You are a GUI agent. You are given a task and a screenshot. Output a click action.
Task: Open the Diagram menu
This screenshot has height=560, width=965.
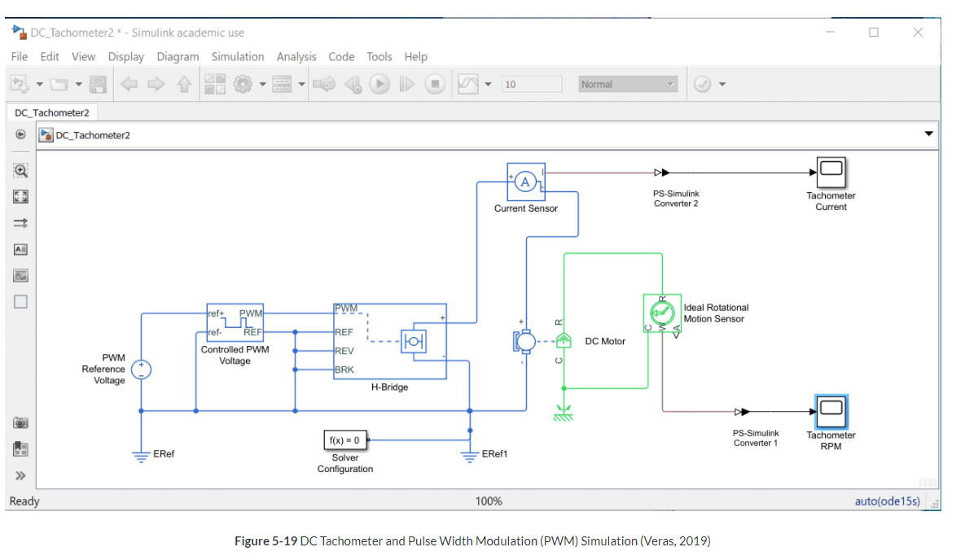tap(178, 57)
